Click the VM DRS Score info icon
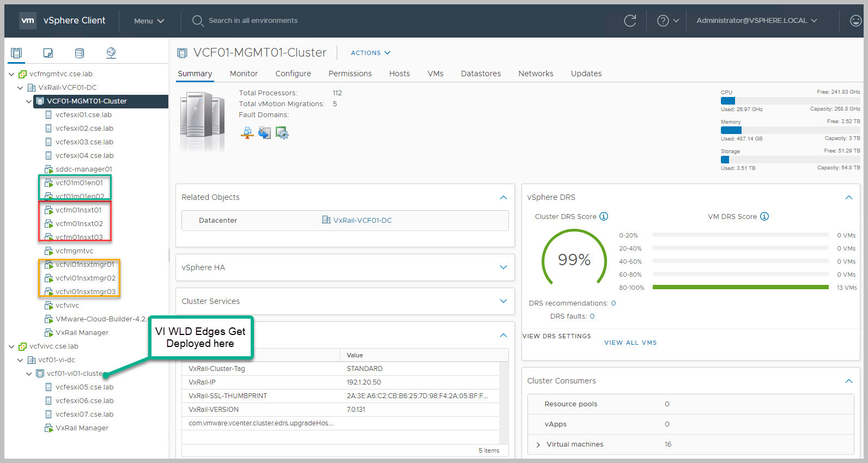Screen dimensions: 868x463 pos(764,216)
